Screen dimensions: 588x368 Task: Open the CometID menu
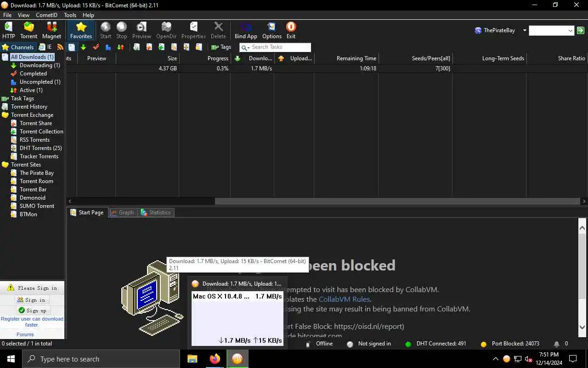[x=46, y=15]
